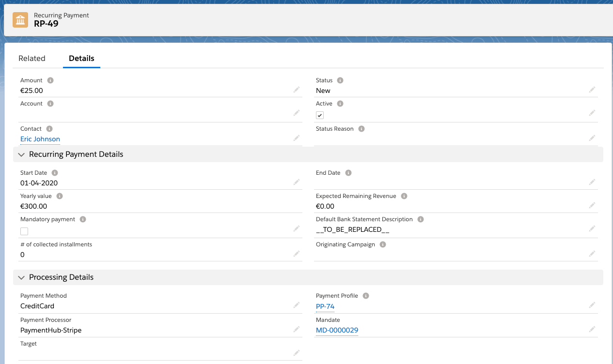The image size is (613, 364).
Task: Click the info icon next to Yearly value
Action: [60, 196]
